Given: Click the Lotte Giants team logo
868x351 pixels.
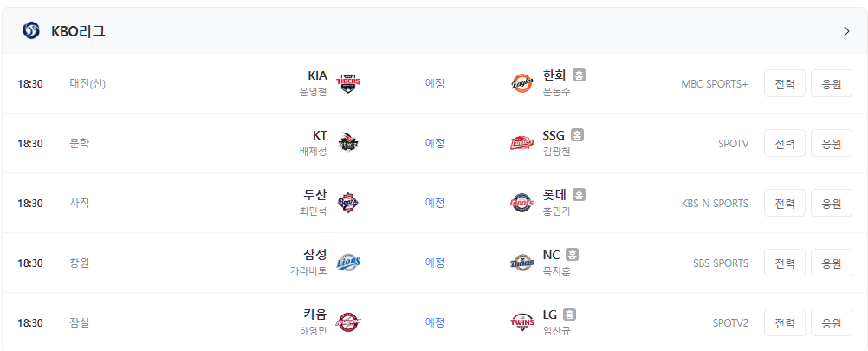Looking at the screenshot, I should (x=522, y=203).
